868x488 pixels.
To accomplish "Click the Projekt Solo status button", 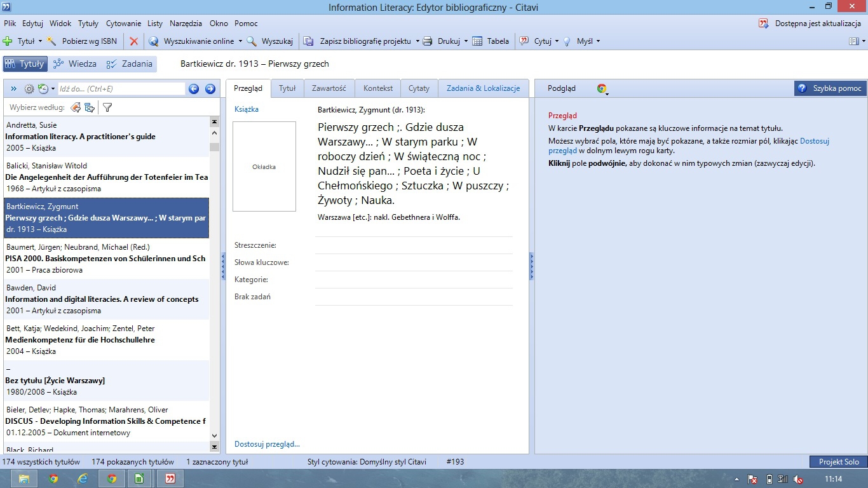I will (838, 462).
